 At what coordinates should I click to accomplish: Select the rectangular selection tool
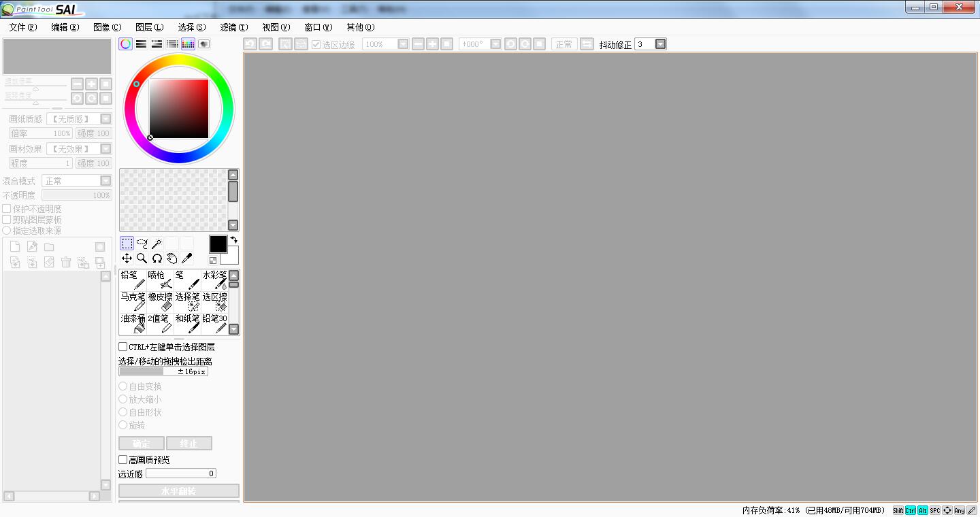click(x=127, y=244)
